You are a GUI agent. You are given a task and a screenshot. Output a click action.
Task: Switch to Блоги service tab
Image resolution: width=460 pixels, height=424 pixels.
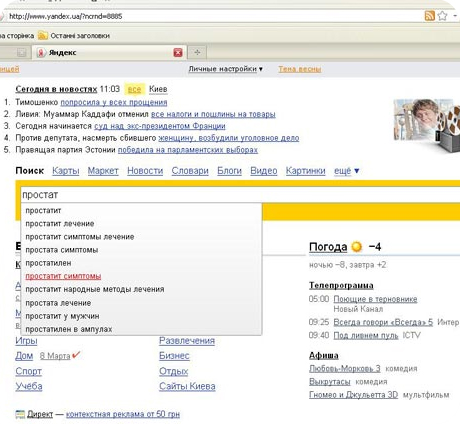229,171
